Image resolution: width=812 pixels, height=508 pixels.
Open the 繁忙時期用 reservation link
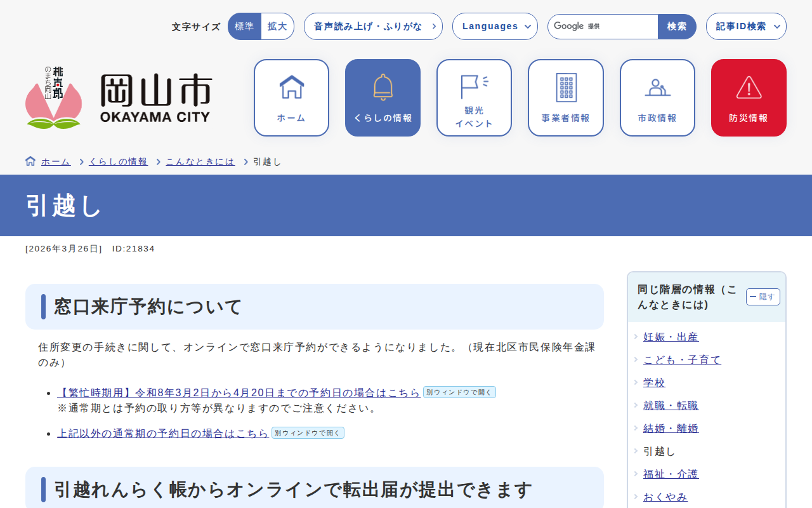239,392
